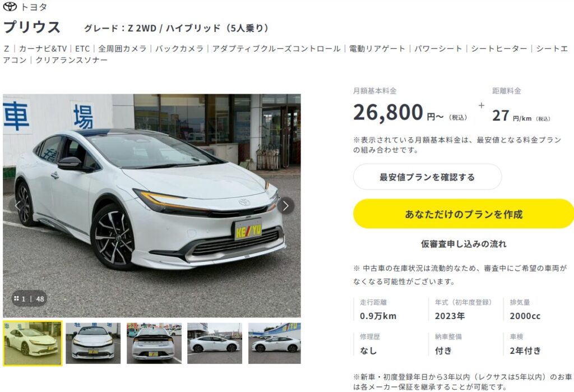Select fifth thumbnail showing side profile

(275, 343)
